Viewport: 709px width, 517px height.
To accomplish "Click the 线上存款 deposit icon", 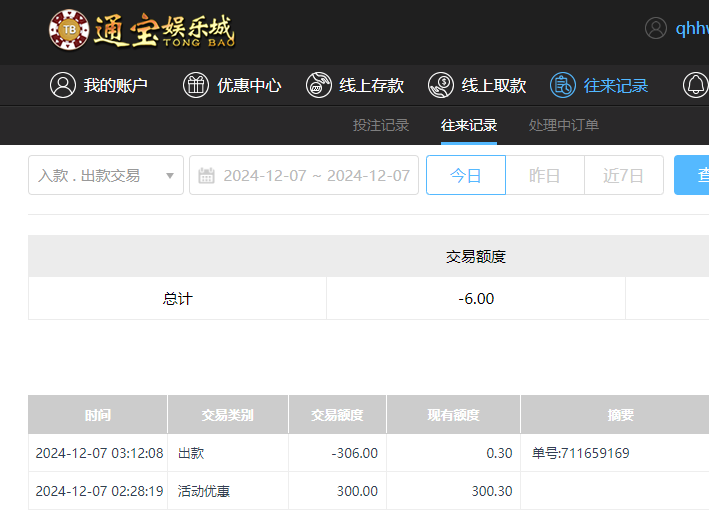I will tap(319, 85).
